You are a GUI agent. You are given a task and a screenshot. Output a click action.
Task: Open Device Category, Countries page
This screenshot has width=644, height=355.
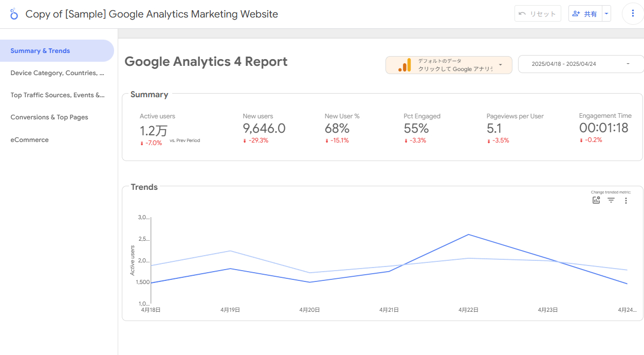(57, 73)
